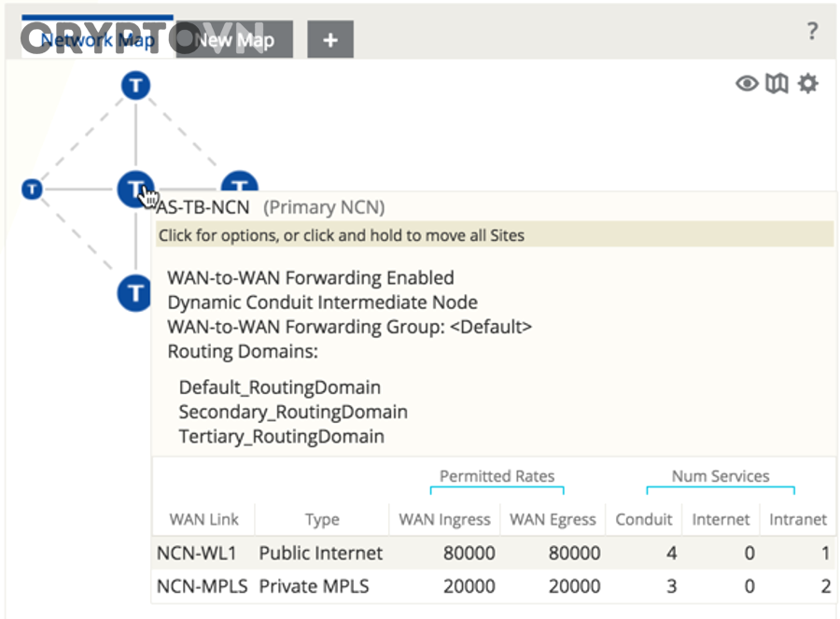Viewport: 840px width, 619px height.
Task: Select the NCN-WL1 WAN link cell
Action: click(x=196, y=553)
